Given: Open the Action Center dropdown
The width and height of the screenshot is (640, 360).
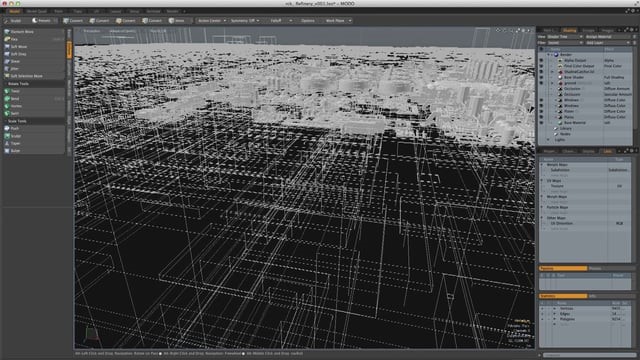Looking at the screenshot, I should click(x=211, y=20).
